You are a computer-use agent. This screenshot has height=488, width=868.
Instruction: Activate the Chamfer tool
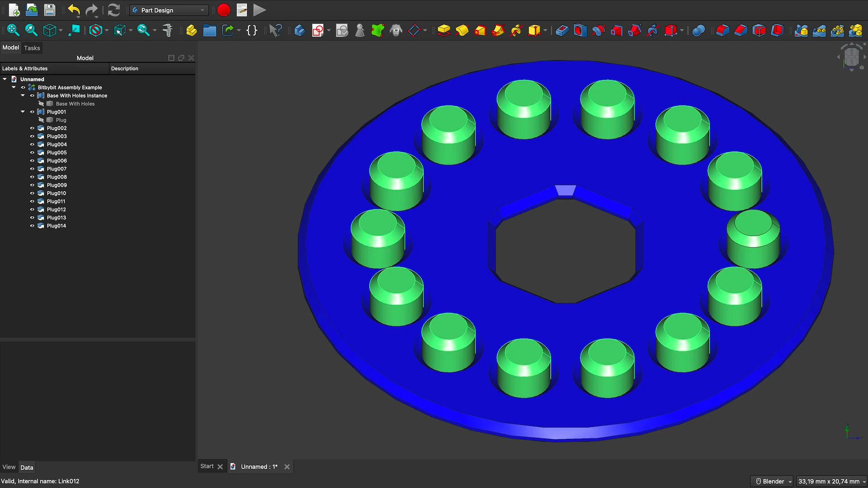740,31
